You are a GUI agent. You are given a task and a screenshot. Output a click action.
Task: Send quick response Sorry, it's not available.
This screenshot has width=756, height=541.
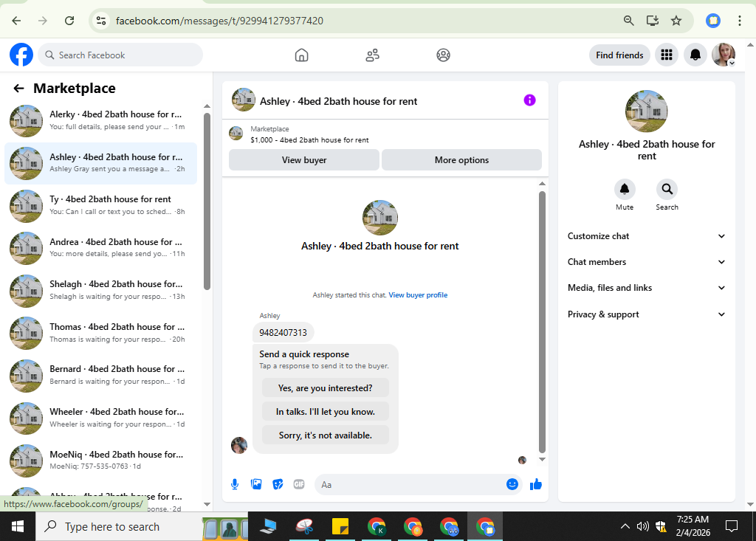coord(325,435)
